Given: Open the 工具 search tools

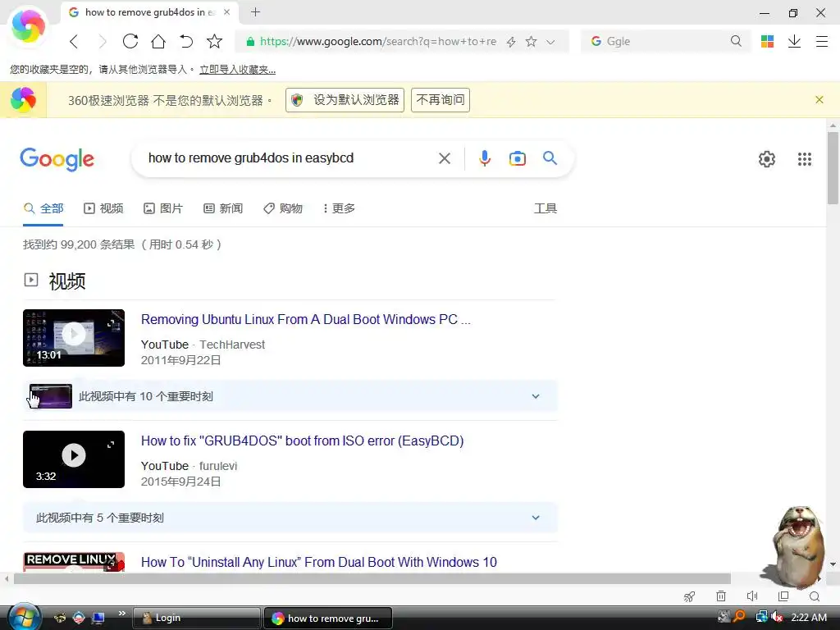Looking at the screenshot, I should [546, 208].
